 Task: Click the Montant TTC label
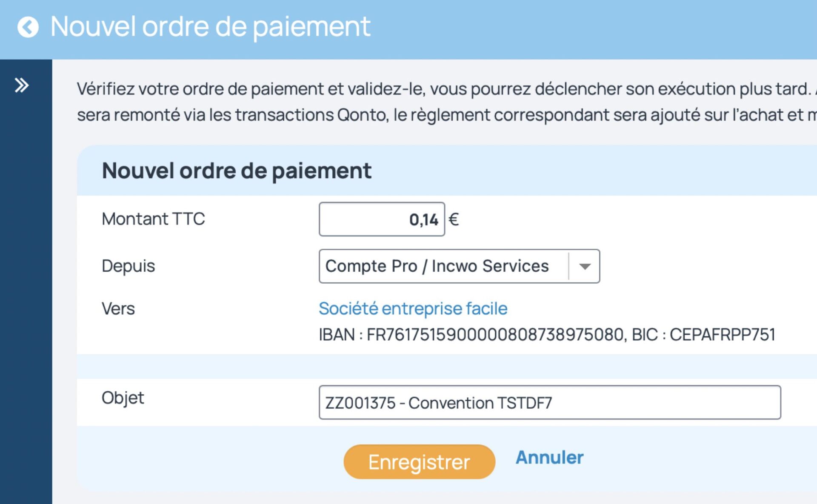coord(153,219)
